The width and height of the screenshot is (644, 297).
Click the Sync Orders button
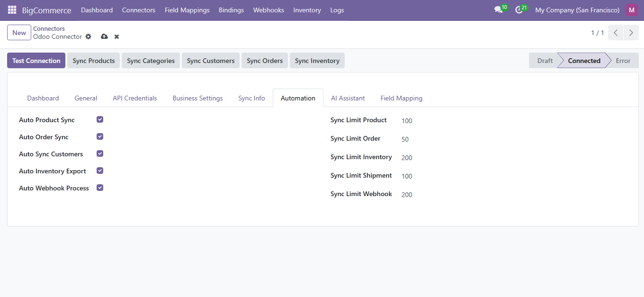point(264,61)
